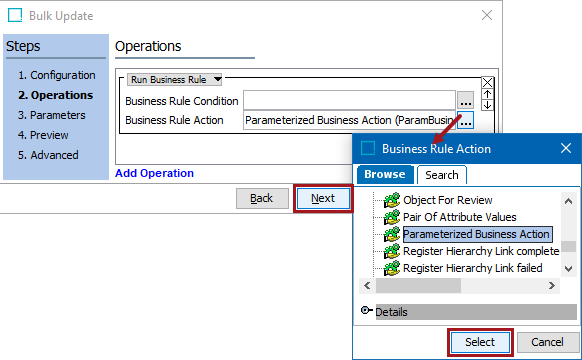Click the tree's scroll right arrow
The height and width of the screenshot is (360, 582).
click(x=552, y=285)
